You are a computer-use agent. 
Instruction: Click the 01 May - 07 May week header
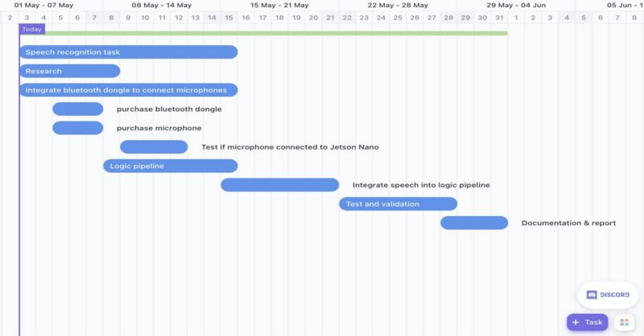[x=43, y=6]
